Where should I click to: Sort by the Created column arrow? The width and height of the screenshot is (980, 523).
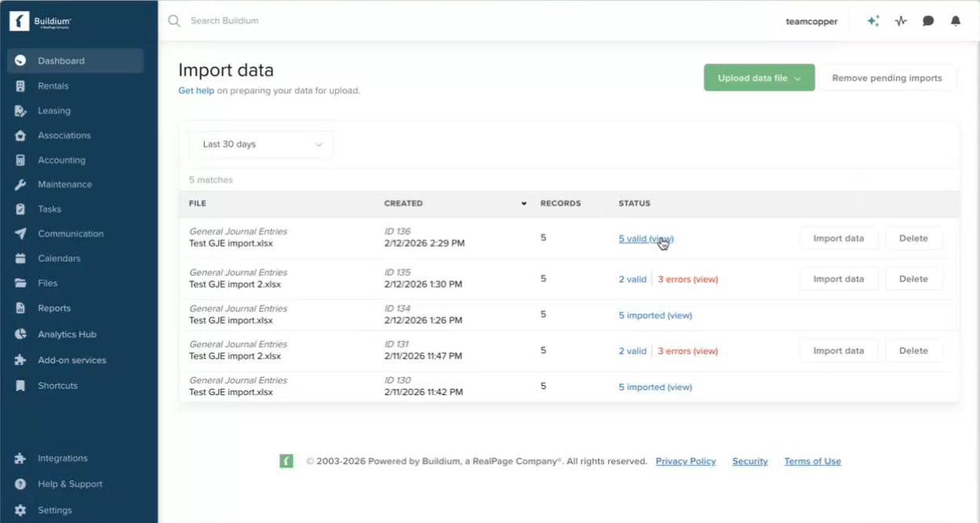524,204
